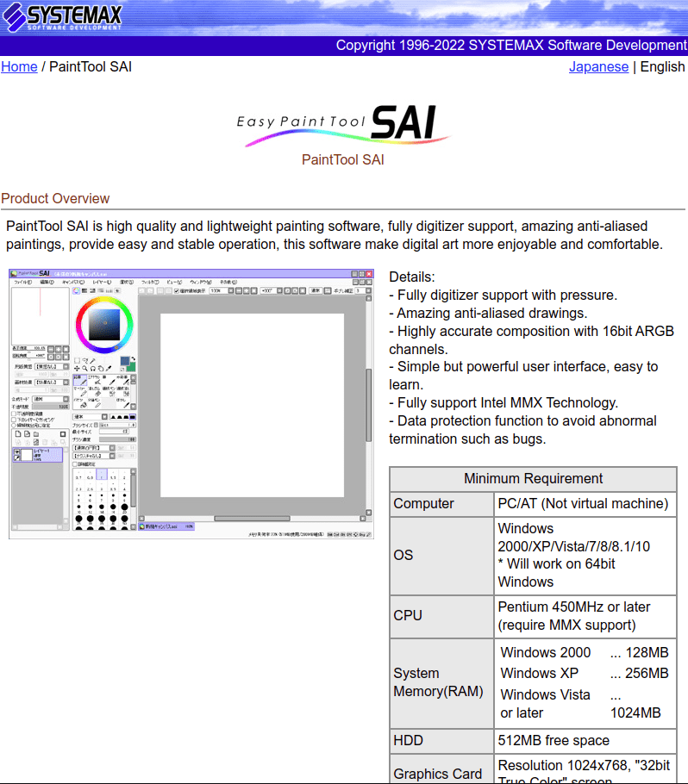Click 'Windows Vista or later' in RAM list

tap(546, 704)
